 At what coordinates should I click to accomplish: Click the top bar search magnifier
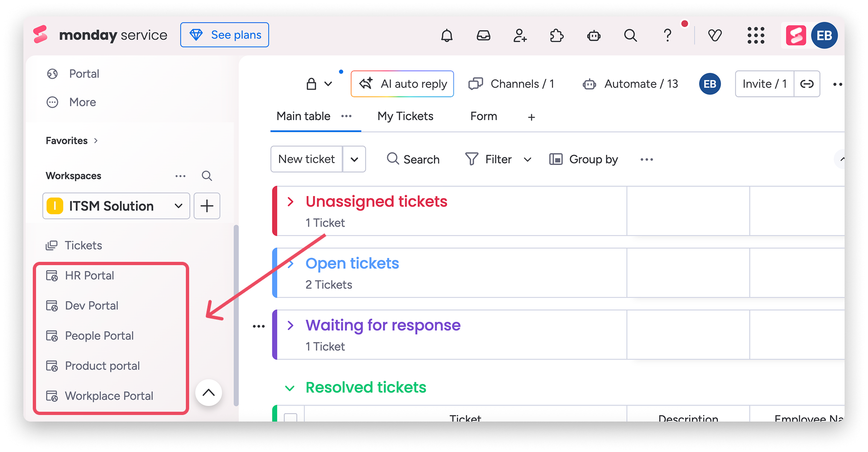click(631, 35)
